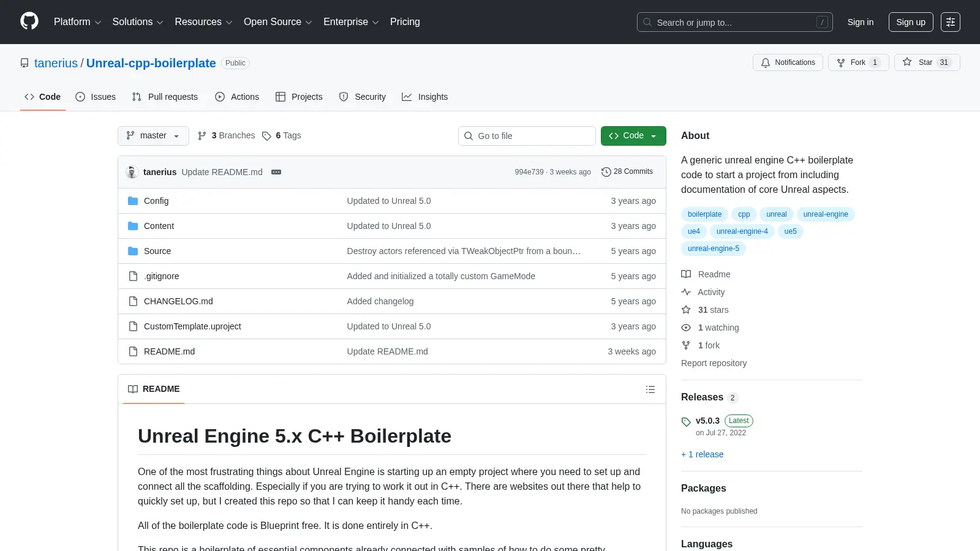
Task: Open 'Added changelog' commit message
Action: click(x=380, y=301)
